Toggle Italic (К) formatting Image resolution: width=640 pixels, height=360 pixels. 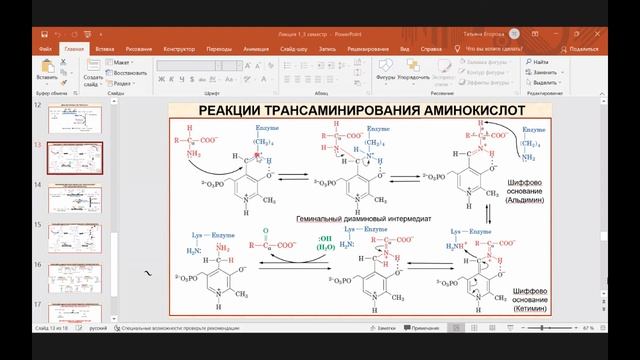(171, 79)
